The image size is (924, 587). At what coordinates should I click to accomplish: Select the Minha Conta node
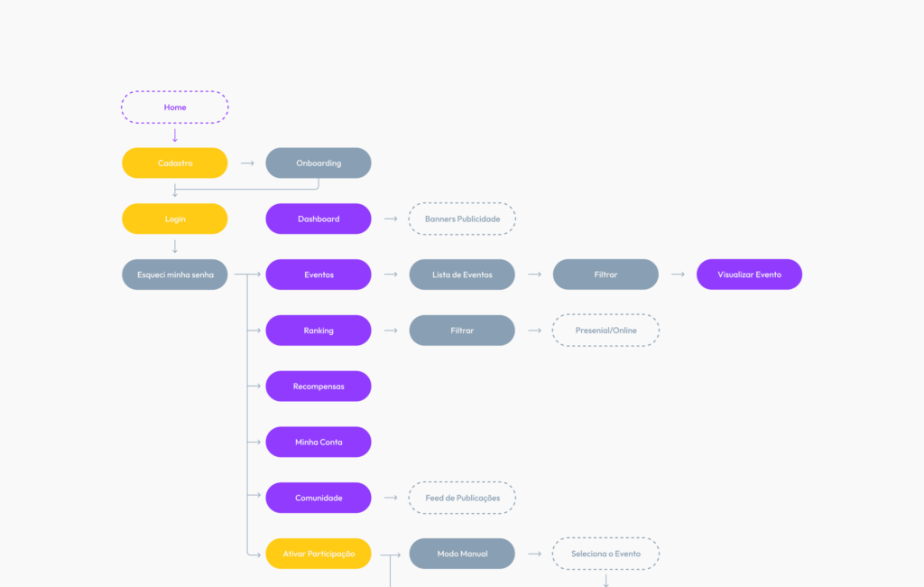pyautogui.click(x=319, y=443)
